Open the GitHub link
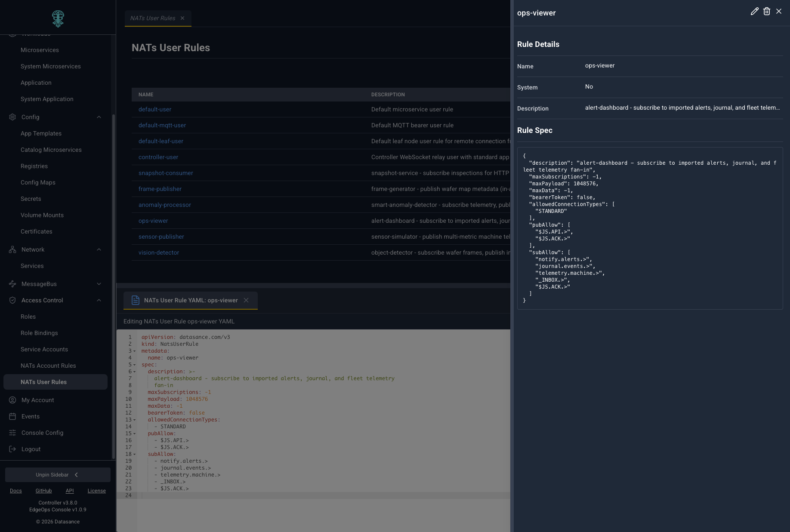Screen dimensions: 790x532 [x=43, y=491]
